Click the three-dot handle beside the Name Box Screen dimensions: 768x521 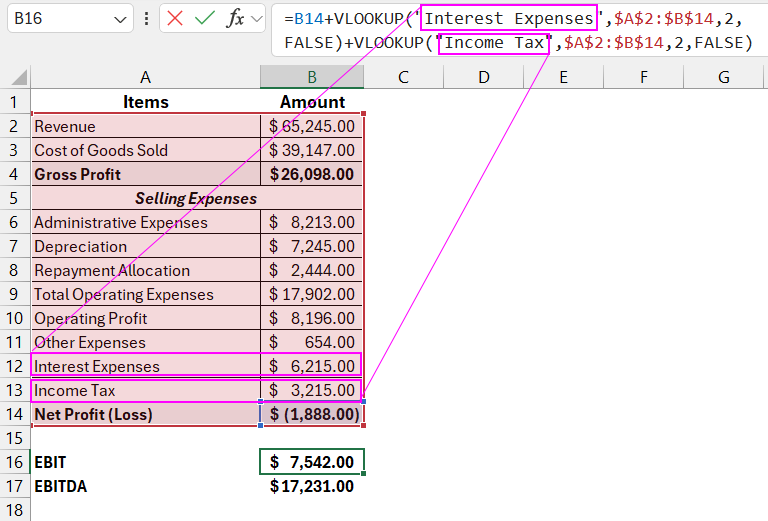(146, 19)
